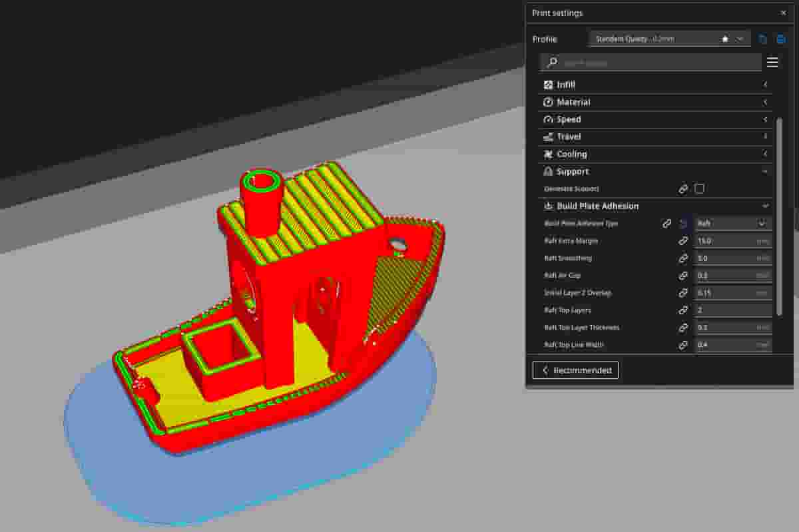Switch back to Recommended settings

tap(575, 370)
